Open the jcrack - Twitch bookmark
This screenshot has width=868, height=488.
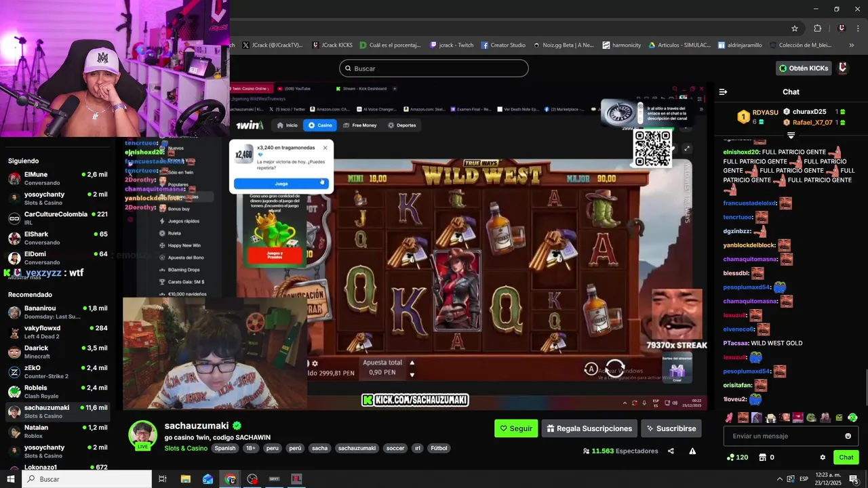(x=452, y=45)
